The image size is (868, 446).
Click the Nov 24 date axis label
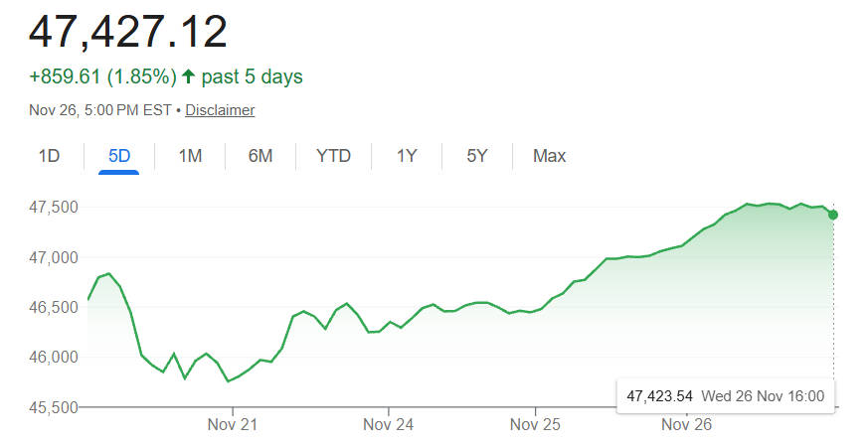click(389, 425)
